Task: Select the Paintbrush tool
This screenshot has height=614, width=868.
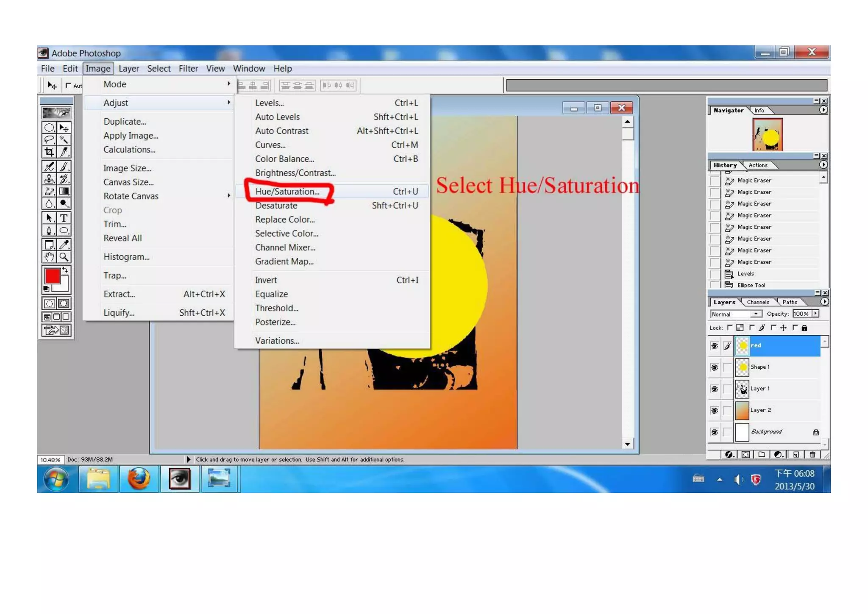Action: tap(64, 167)
